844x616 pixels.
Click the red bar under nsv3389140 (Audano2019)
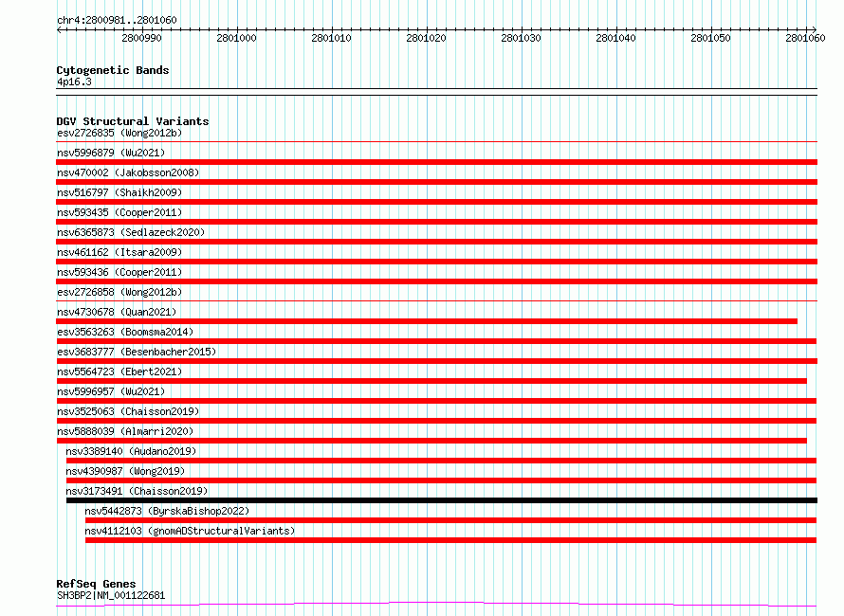(x=441, y=461)
